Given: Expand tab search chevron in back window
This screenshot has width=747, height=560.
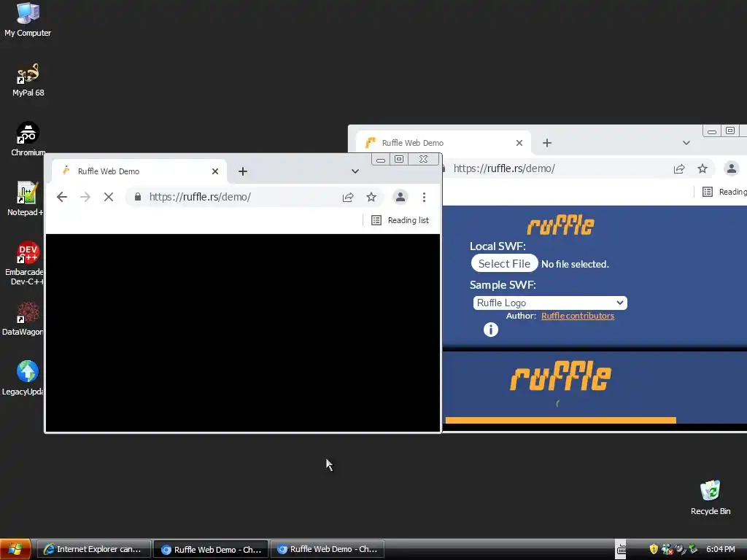Looking at the screenshot, I should (x=686, y=143).
